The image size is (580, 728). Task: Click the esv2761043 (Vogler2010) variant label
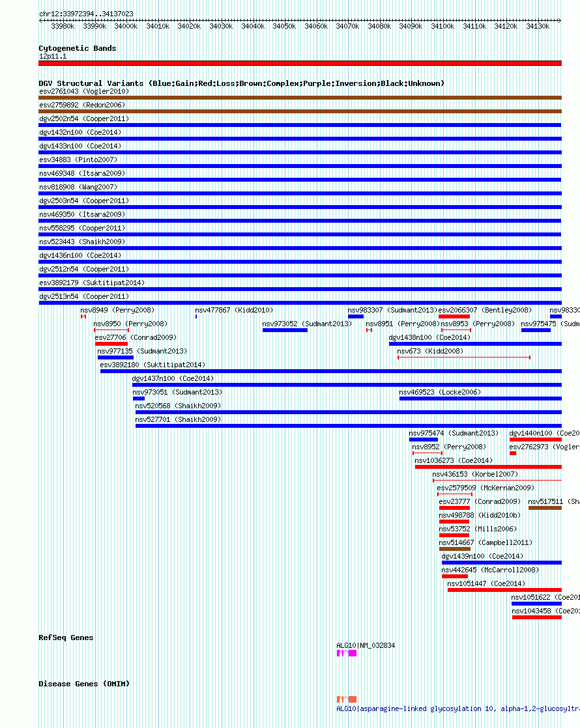click(x=84, y=91)
